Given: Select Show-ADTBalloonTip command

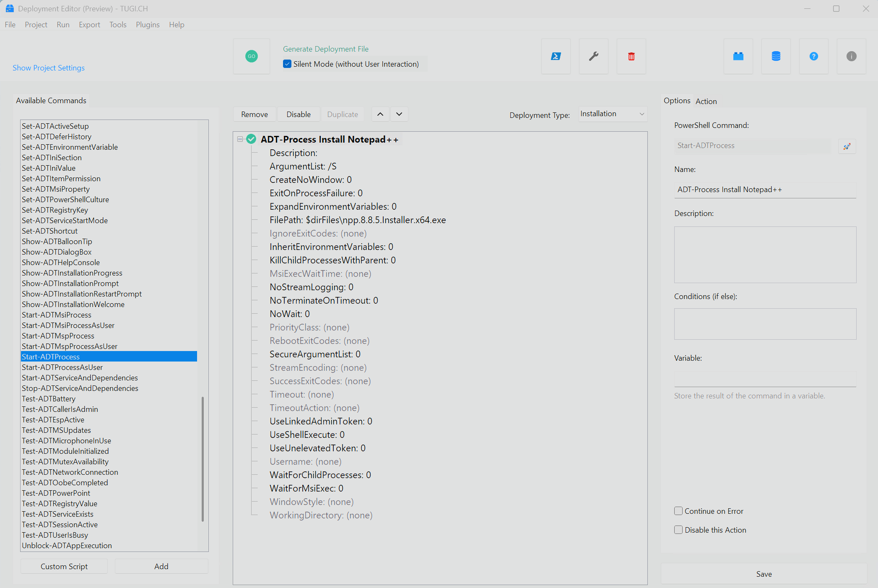Looking at the screenshot, I should pyautogui.click(x=57, y=241).
